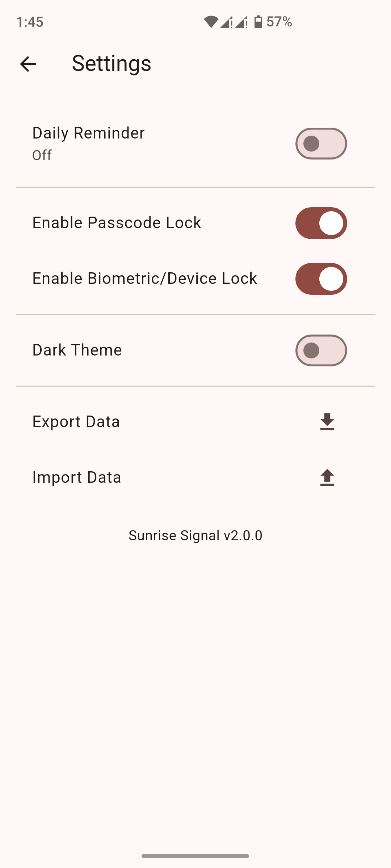Tap the Import Data upload icon
The image size is (391, 868).
[x=327, y=477]
